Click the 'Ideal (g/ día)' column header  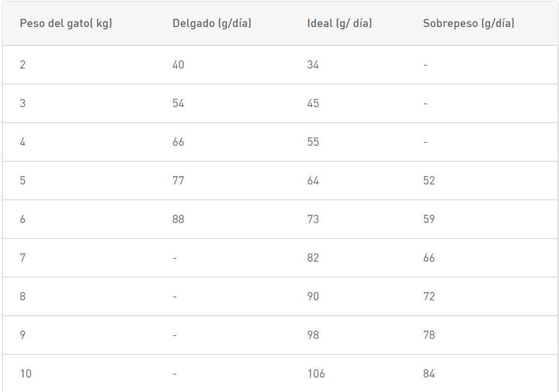(339, 24)
